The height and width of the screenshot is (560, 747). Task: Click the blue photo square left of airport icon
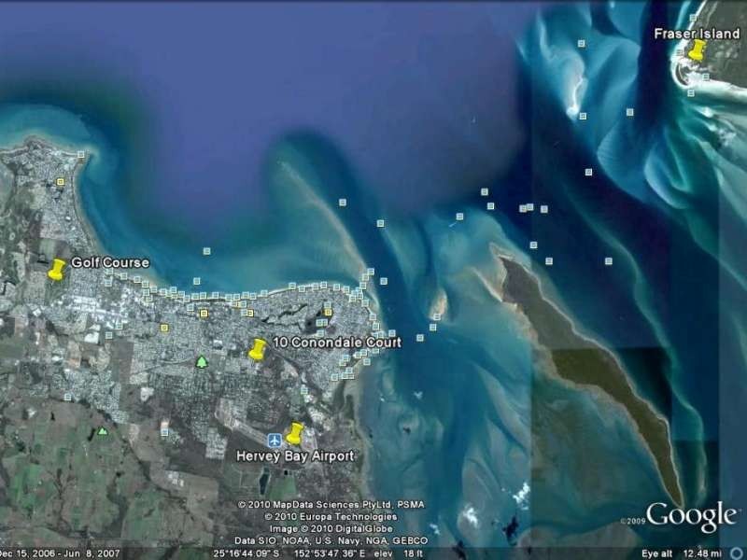click(164, 432)
